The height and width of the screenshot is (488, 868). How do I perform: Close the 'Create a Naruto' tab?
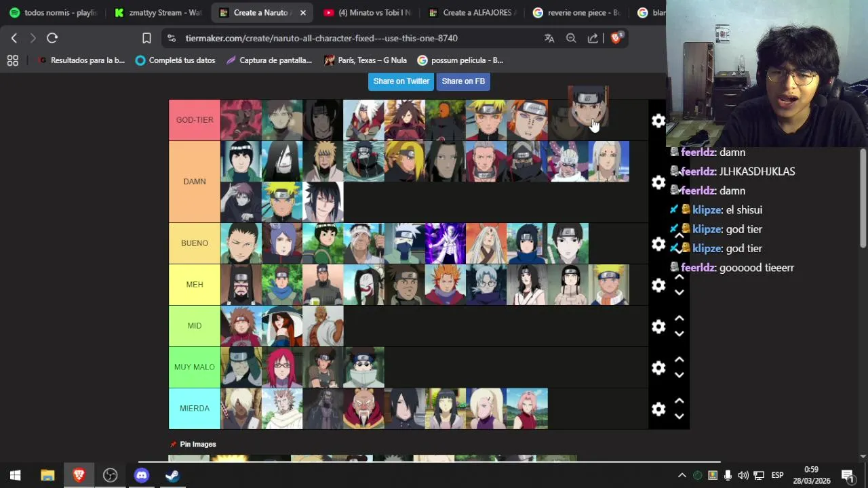coord(303,12)
